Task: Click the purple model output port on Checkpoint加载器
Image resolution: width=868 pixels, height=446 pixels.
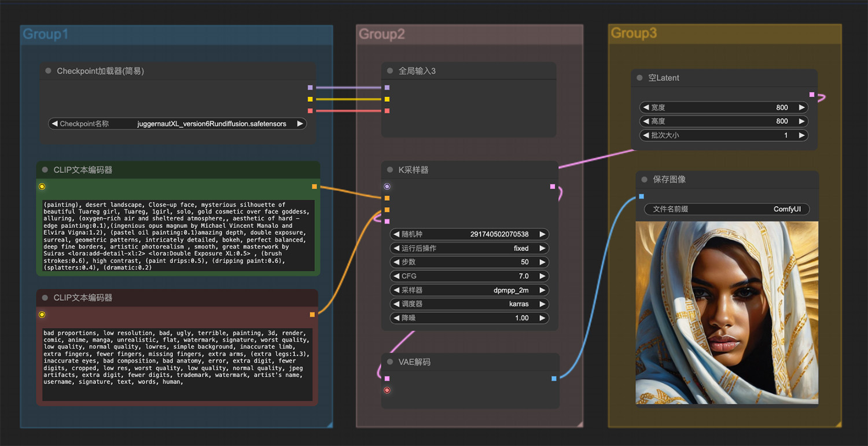Action: coord(310,88)
